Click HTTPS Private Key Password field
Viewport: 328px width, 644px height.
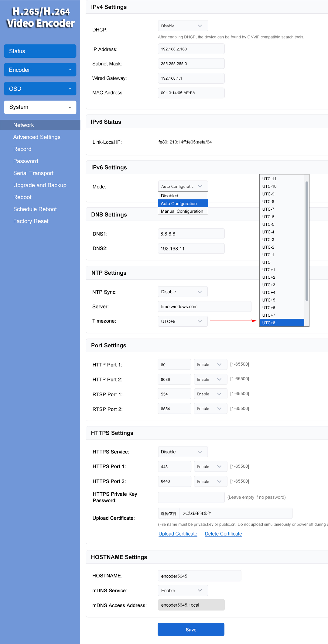pyautogui.click(x=191, y=497)
